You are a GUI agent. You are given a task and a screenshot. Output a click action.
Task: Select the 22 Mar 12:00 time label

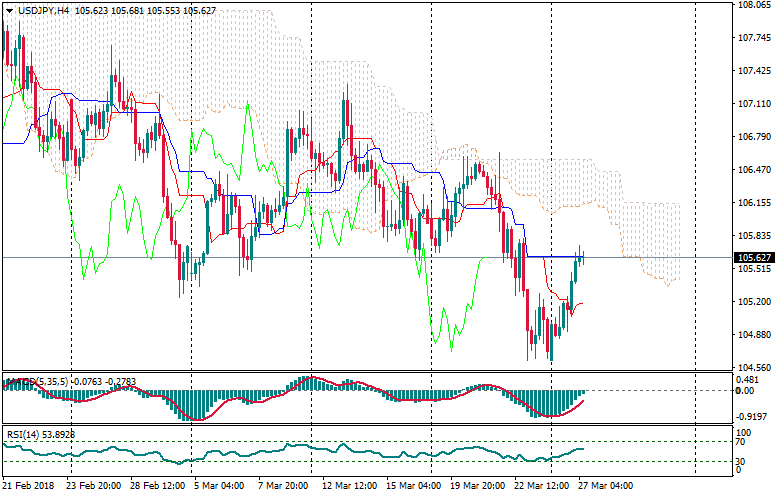[542, 485]
